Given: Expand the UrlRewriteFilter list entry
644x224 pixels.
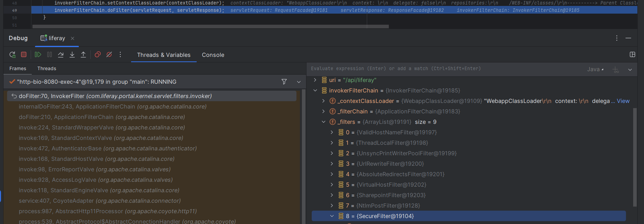Looking at the screenshot, I should point(332,164).
